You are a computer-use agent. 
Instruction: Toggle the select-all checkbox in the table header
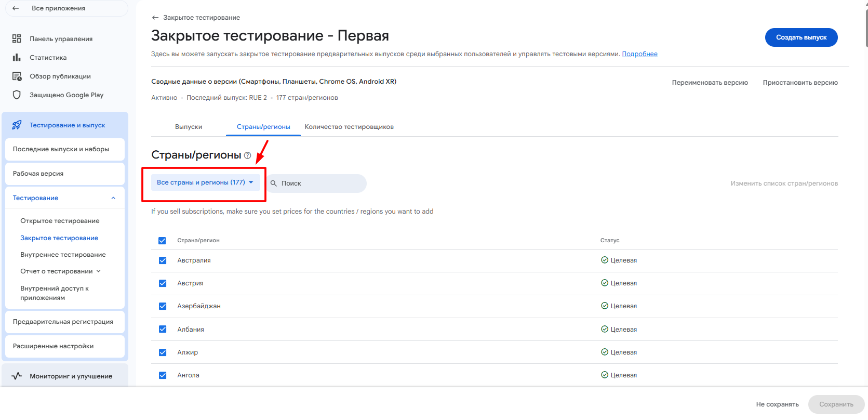pos(162,241)
